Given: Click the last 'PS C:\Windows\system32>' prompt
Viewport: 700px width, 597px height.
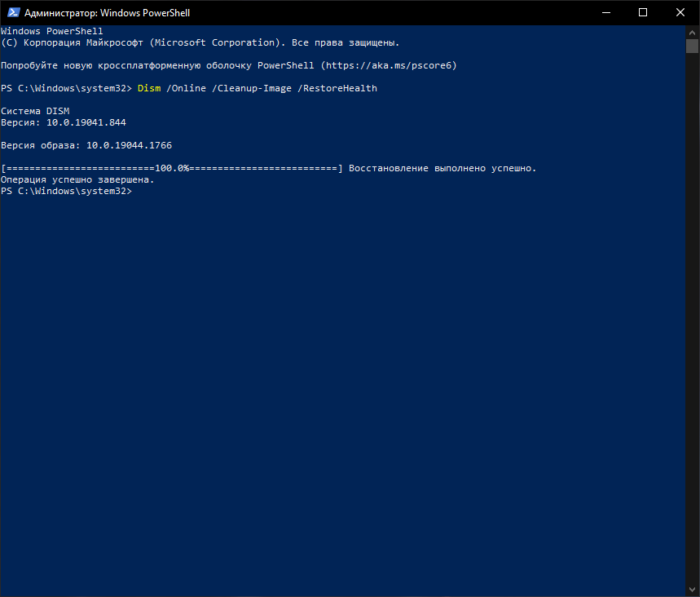Looking at the screenshot, I should coord(67,192).
